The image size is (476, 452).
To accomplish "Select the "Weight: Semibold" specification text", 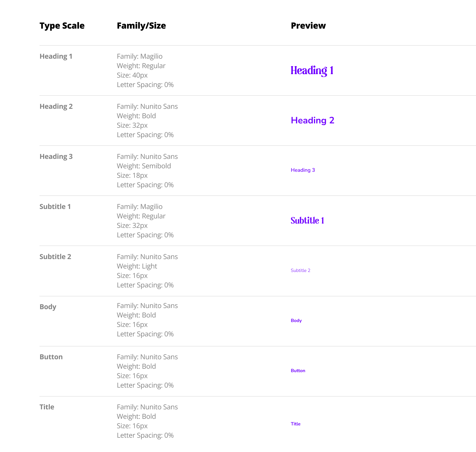I will (x=144, y=166).
